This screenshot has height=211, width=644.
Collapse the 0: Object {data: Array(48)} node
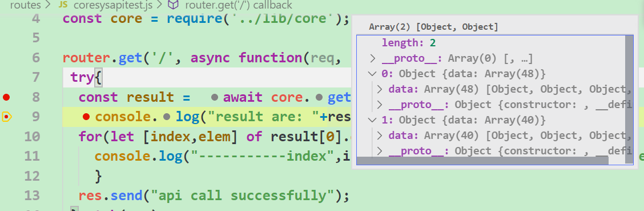pyautogui.click(x=373, y=74)
